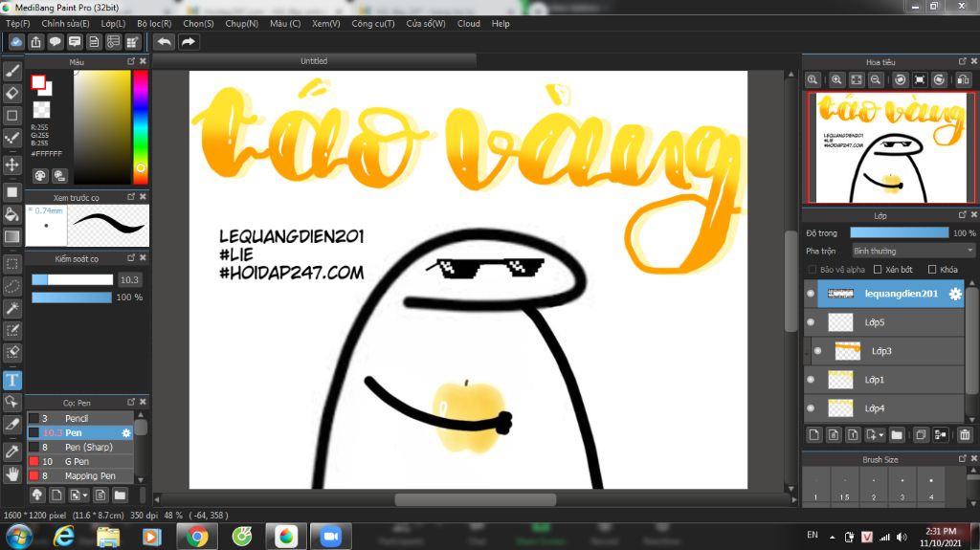Screen dimensions: 980x550
Task: Choose the Hand tool
Action: click(11, 475)
